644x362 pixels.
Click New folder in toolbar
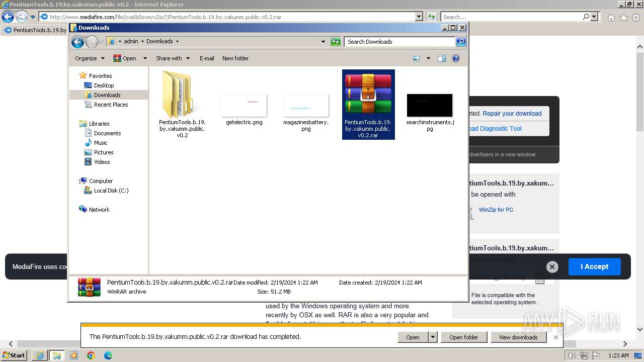point(235,58)
